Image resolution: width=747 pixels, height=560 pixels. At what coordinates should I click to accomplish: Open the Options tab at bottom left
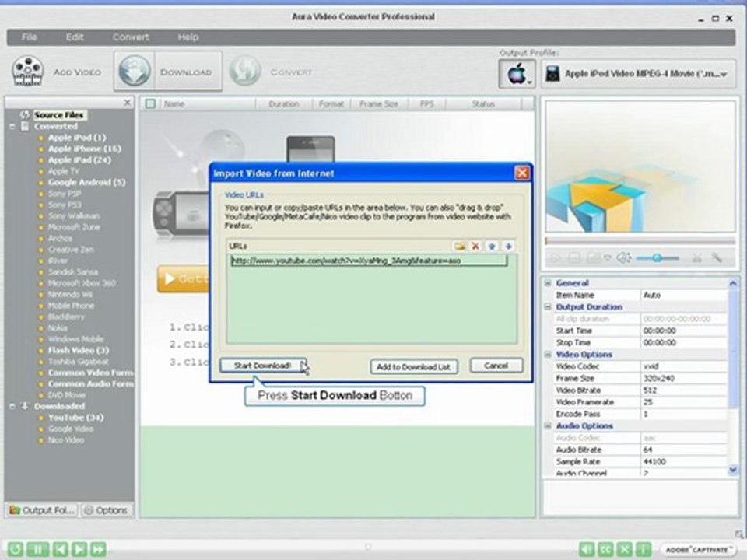click(x=107, y=510)
